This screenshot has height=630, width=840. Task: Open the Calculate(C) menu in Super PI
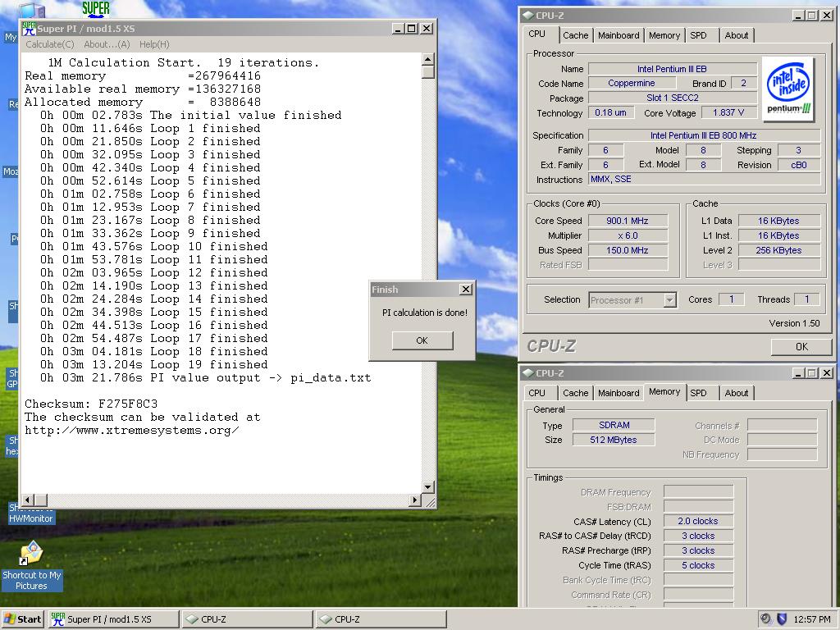pos(50,44)
